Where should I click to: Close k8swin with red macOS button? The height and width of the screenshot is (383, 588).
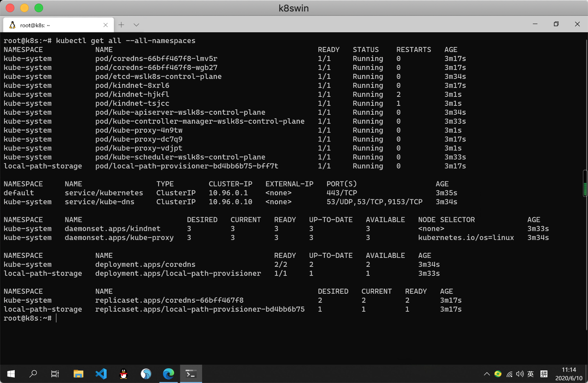(x=10, y=8)
